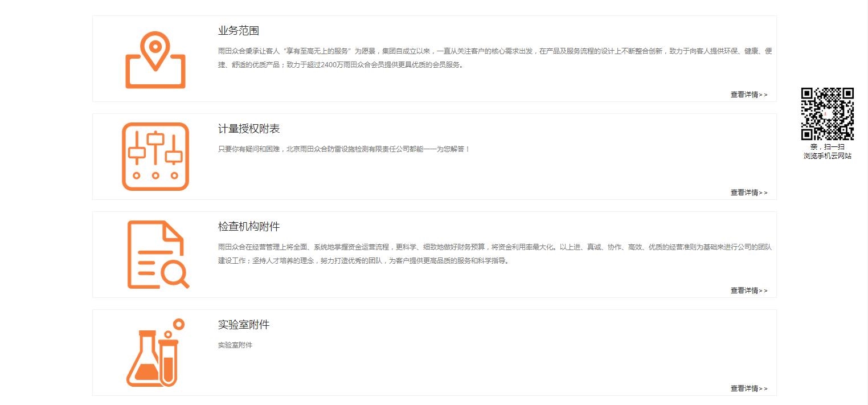Click the 计量授权附表 description text
This screenshot has width=868, height=405.
344,149
